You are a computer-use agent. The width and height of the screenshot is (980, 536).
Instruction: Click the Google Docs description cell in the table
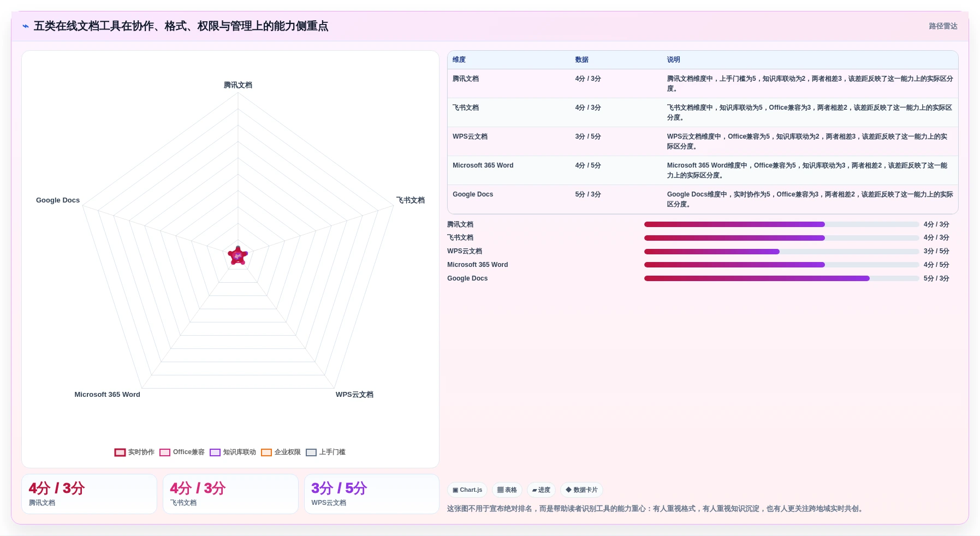810,199
